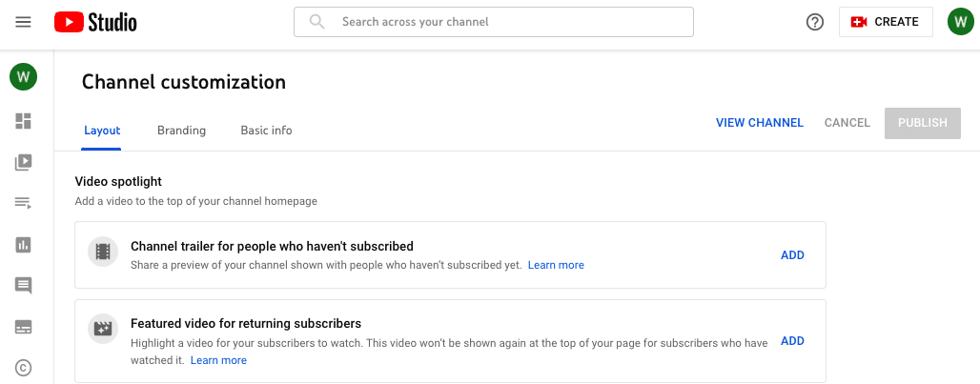The height and width of the screenshot is (384, 980).
Task: Open the Copyright sidebar icon
Action: (23, 368)
